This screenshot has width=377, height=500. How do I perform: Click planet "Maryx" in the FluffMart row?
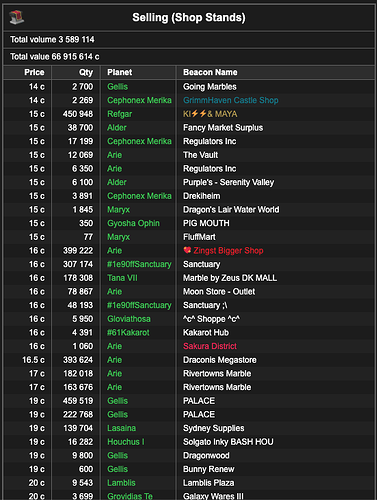pyautogui.click(x=118, y=237)
